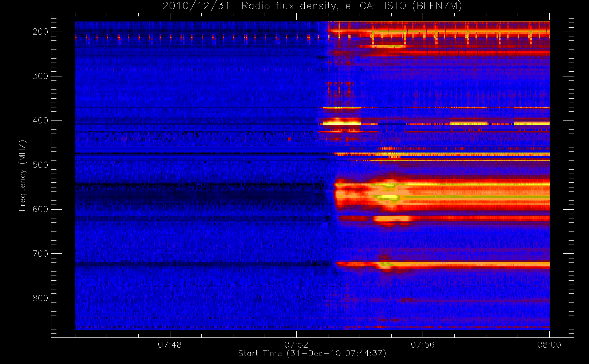
Task: Click the 07:52 time axis label
Action: click(x=296, y=345)
